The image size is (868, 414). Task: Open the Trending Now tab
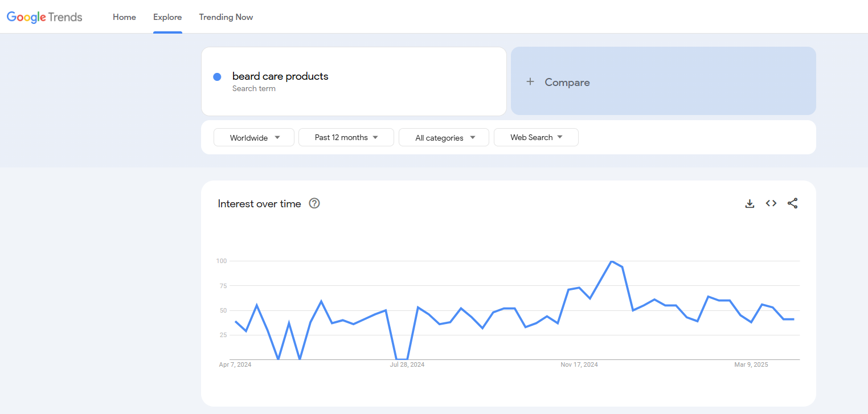(226, 17)
